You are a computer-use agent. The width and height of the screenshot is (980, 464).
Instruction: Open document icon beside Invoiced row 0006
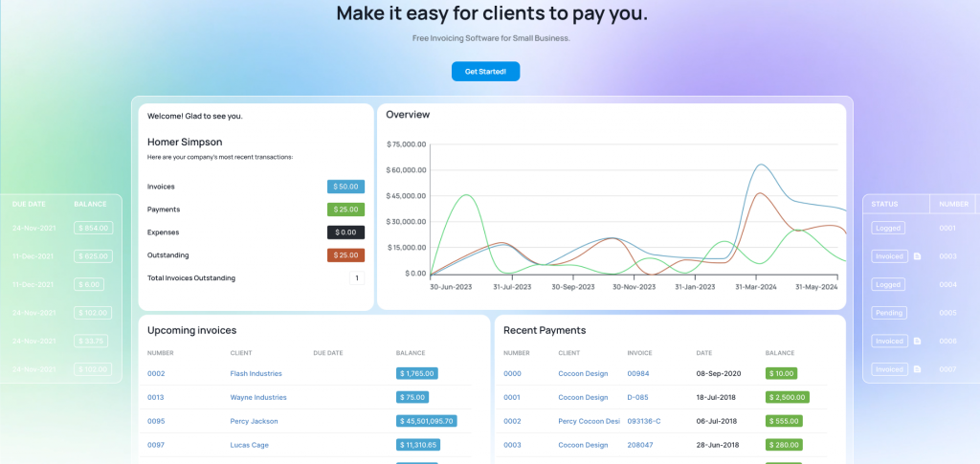(917, 341)
